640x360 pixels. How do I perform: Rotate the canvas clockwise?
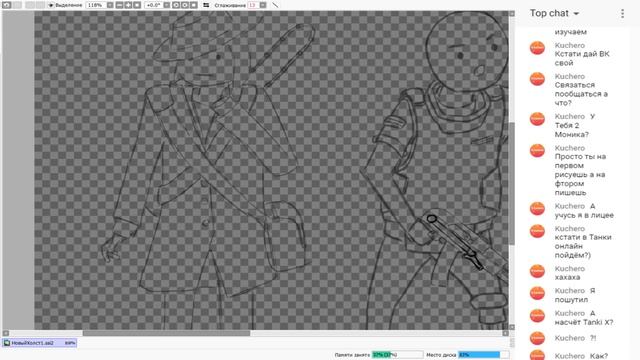[x=185, y=5]
